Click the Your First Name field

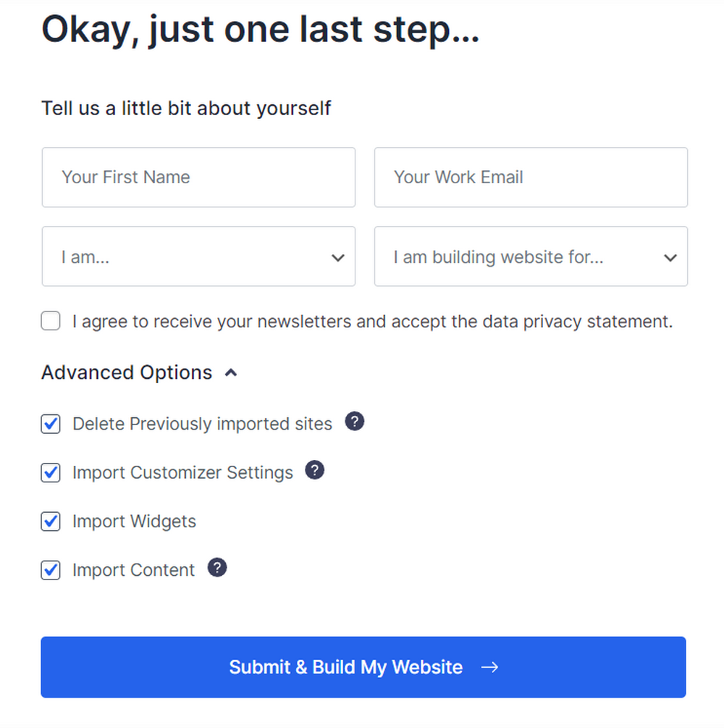(x=198, y=177)
